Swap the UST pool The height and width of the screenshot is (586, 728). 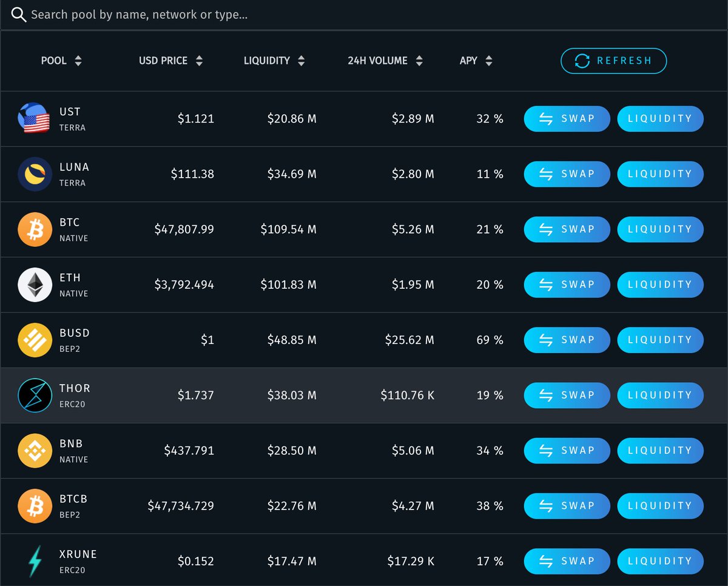pos(567,118)
